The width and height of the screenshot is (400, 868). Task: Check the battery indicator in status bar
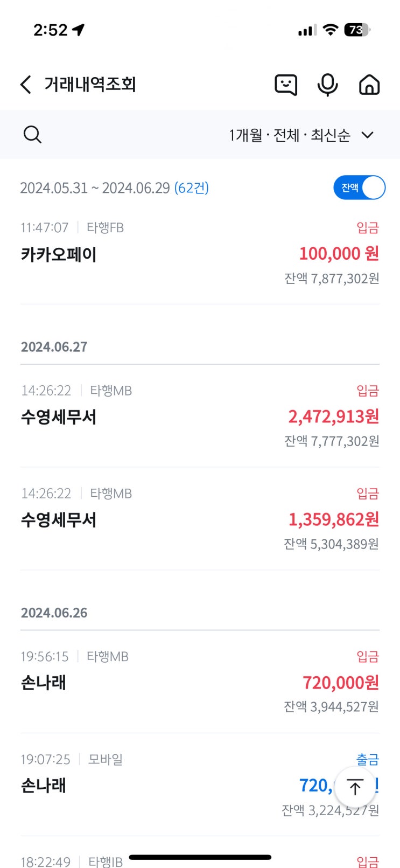[357, 30]
